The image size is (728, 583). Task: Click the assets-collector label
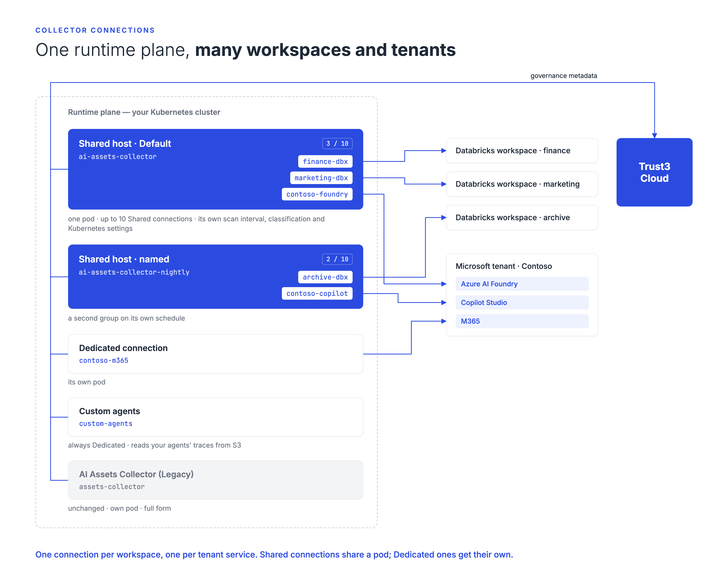click(x=112, y=487)
